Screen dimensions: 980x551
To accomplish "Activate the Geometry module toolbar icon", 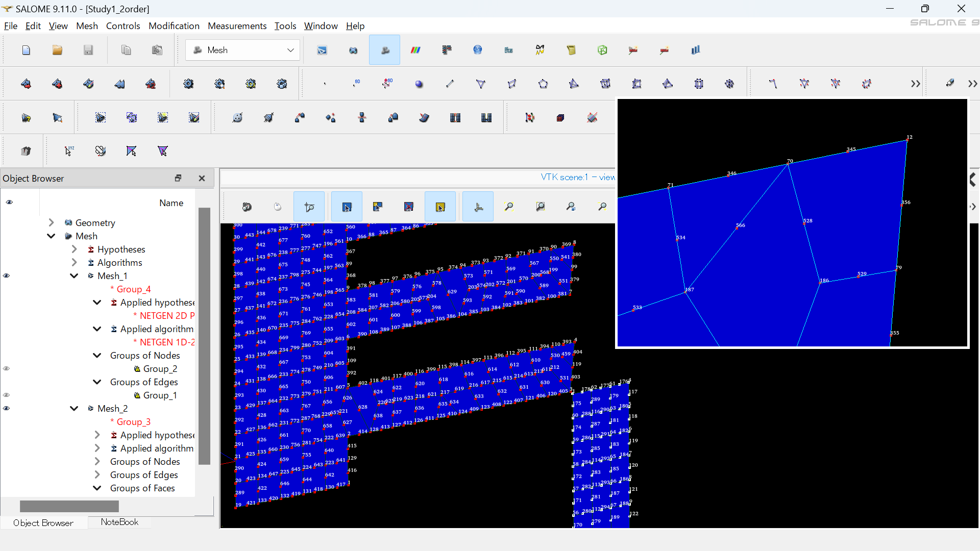I will tap(353, 50).
